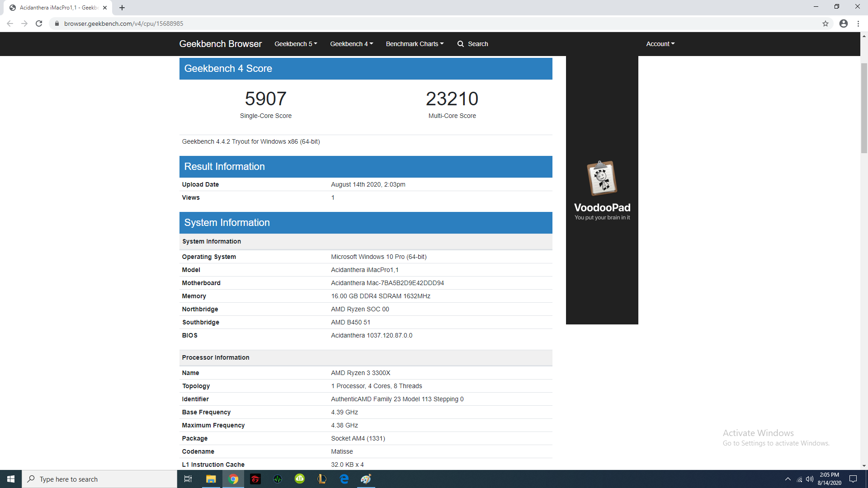Click the memory value 16.00 GB DDR4
Image resolution: width=868 pixels, height=488 pixels.
click(380, 296)
